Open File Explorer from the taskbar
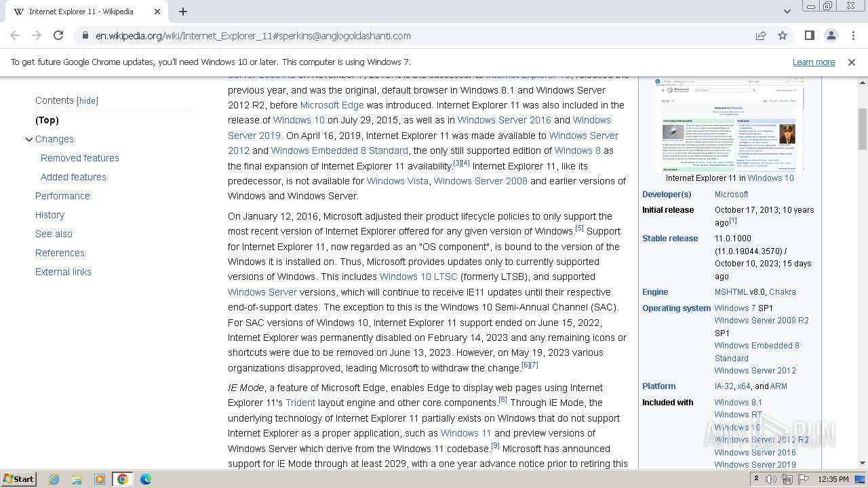The height and width of the screenshot is (488, 868). [77, 479]
